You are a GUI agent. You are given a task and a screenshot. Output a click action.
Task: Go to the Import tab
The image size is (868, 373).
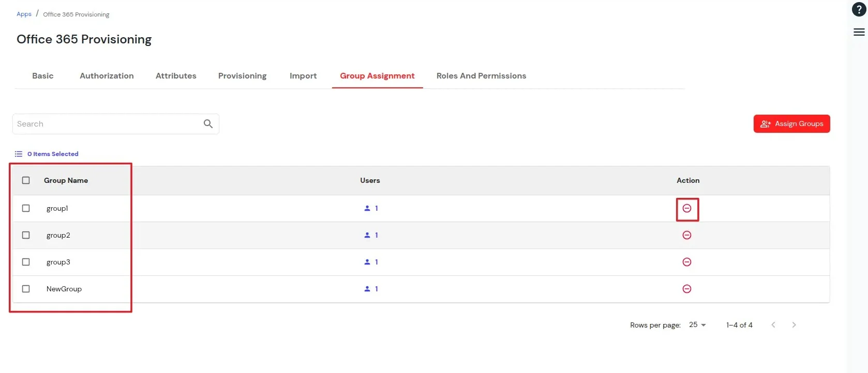(303, 76)
